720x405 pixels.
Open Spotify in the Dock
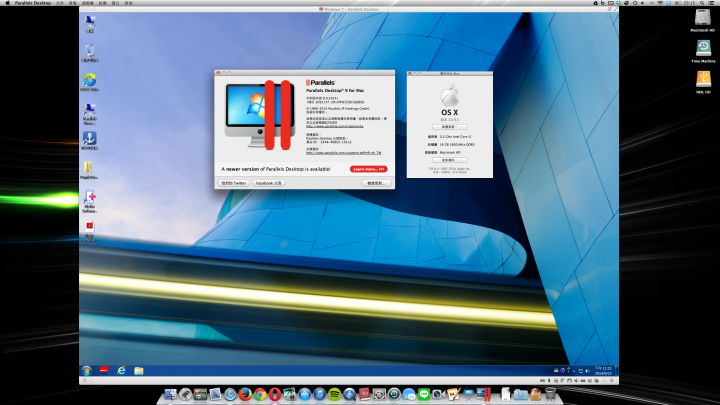(334, 394)
